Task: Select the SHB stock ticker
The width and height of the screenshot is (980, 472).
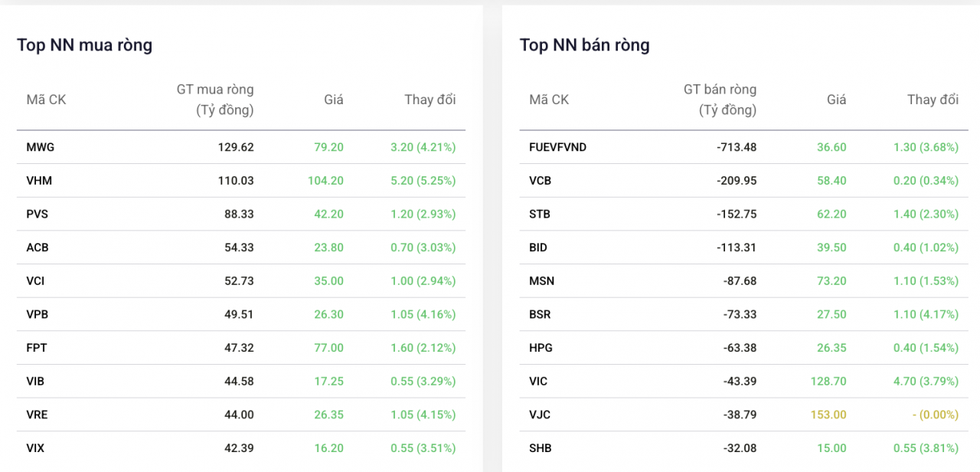Action: [540, 448]
